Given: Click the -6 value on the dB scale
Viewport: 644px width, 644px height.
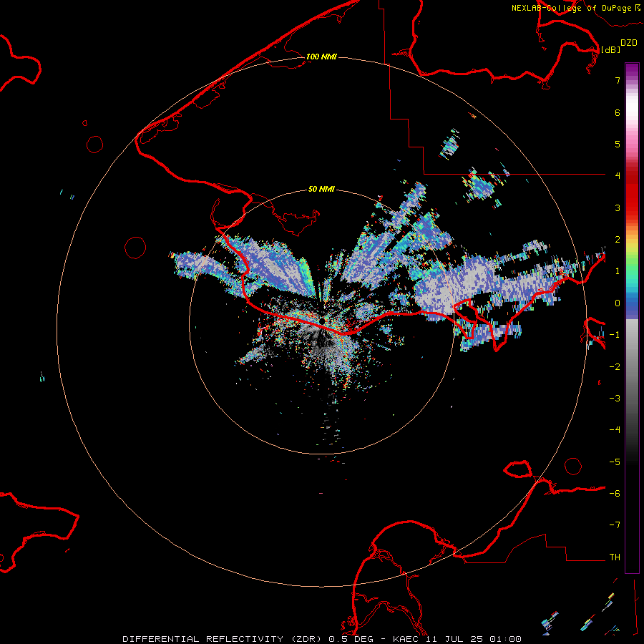Looking at the screenshot, I should (615, 494).
